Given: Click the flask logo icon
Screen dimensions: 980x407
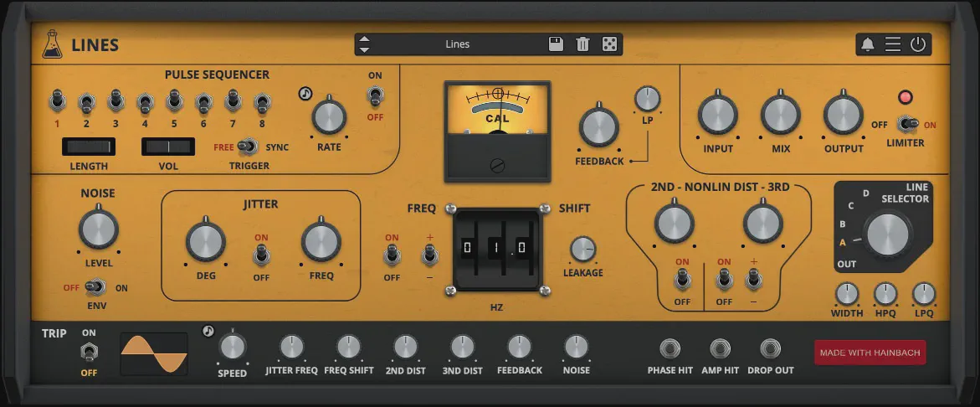Looking at the screenshot, I should click(52, 44).
